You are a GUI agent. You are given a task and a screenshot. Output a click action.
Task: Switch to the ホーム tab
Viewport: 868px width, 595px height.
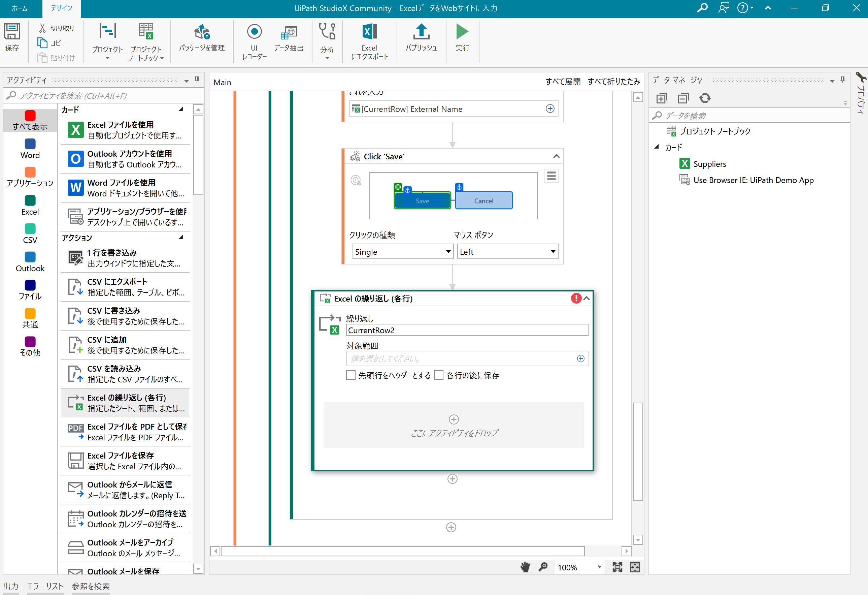20,8
